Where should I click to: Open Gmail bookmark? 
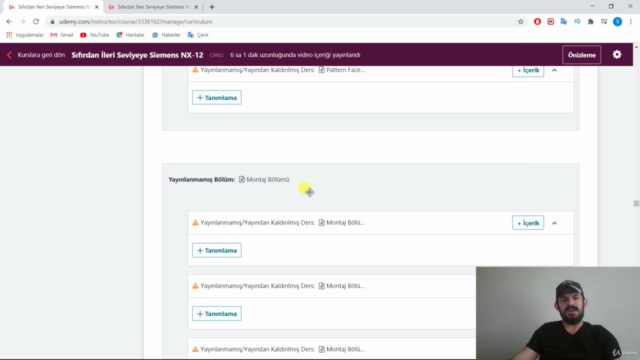(x=62, y=35)
